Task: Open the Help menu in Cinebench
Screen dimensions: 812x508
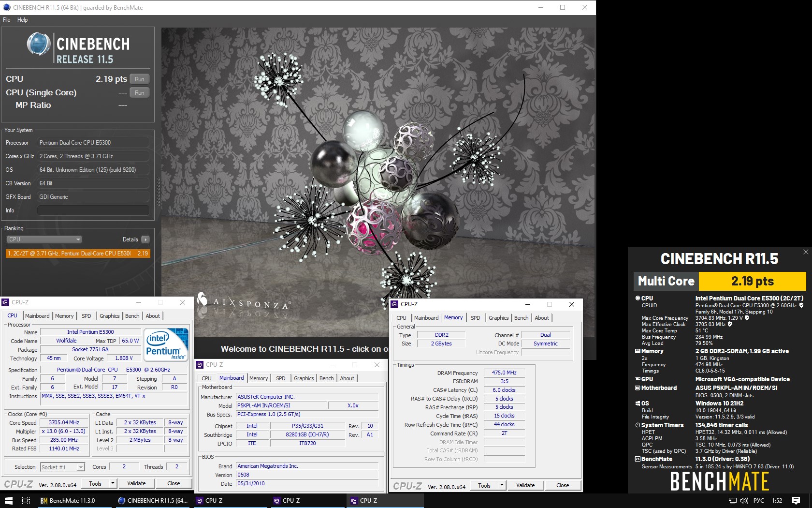Action: 22,20
